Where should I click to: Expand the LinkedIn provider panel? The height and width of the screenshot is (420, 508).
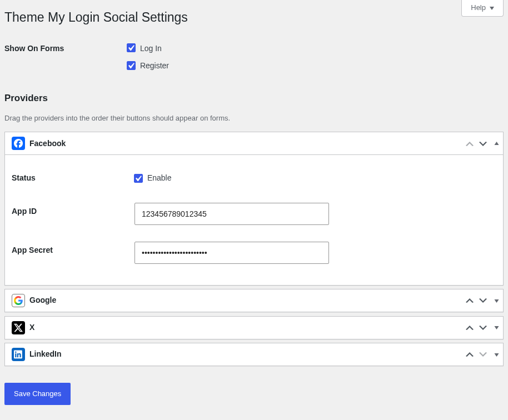[x=496, y=355]
